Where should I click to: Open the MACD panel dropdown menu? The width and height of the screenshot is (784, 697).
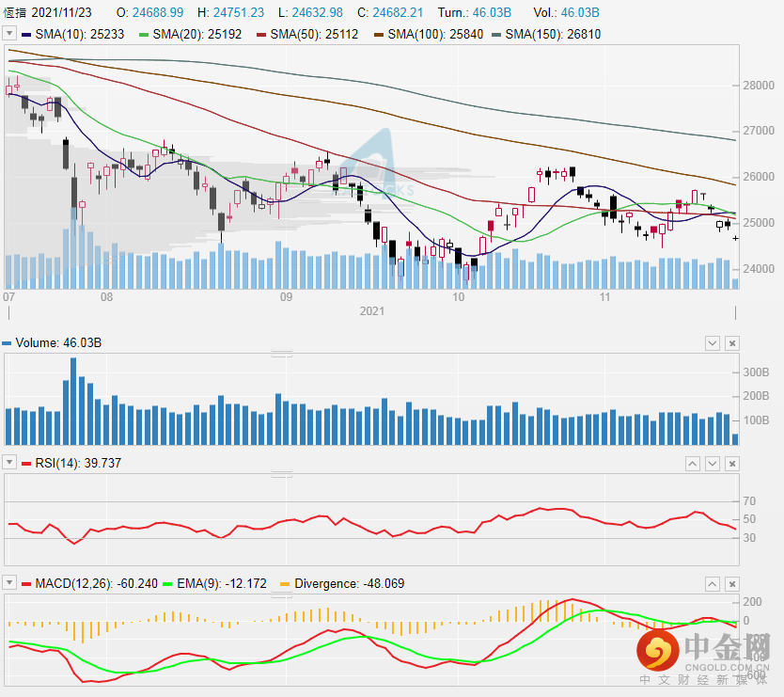coord(8,583)
